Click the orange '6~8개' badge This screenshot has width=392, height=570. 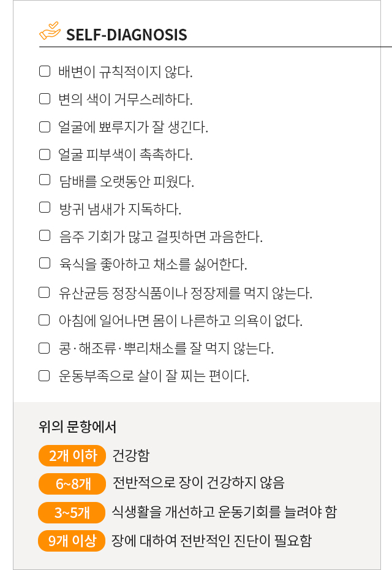pos(72,484)
